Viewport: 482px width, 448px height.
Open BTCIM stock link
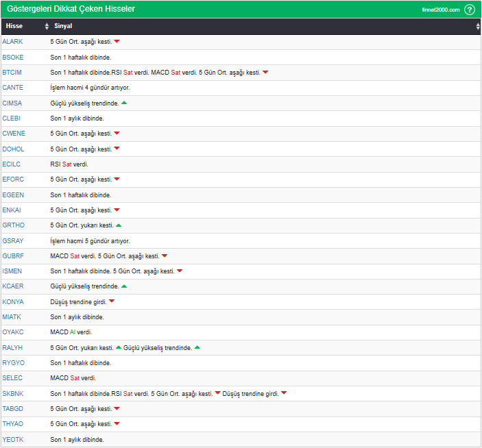12,73
